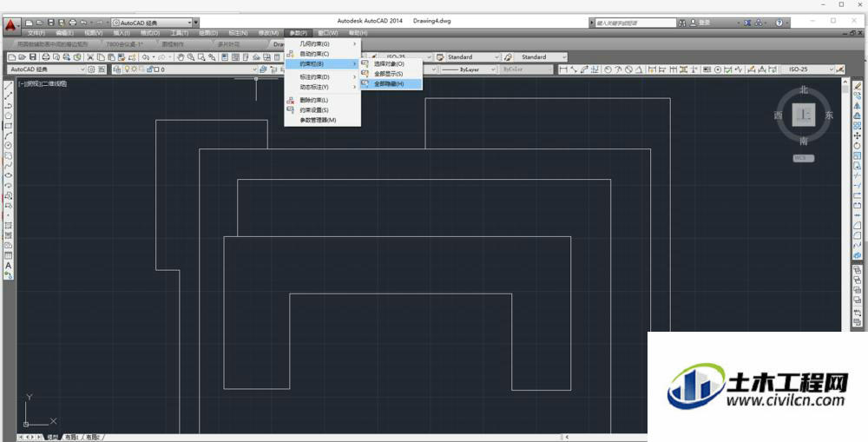868x442 pixels.
Task: Expand the 标注约束(D) submenu
Action: point(323,77)
